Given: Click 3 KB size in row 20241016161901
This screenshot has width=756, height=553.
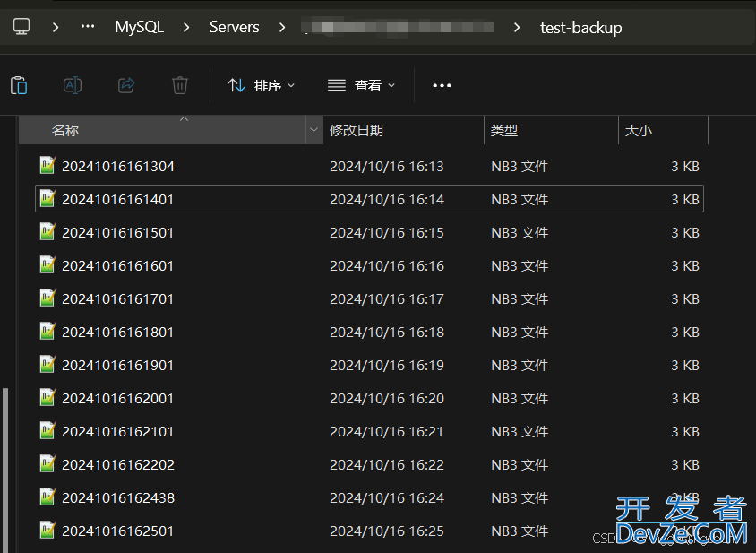Looking at the screenshot, I should (x=685, y=366).
